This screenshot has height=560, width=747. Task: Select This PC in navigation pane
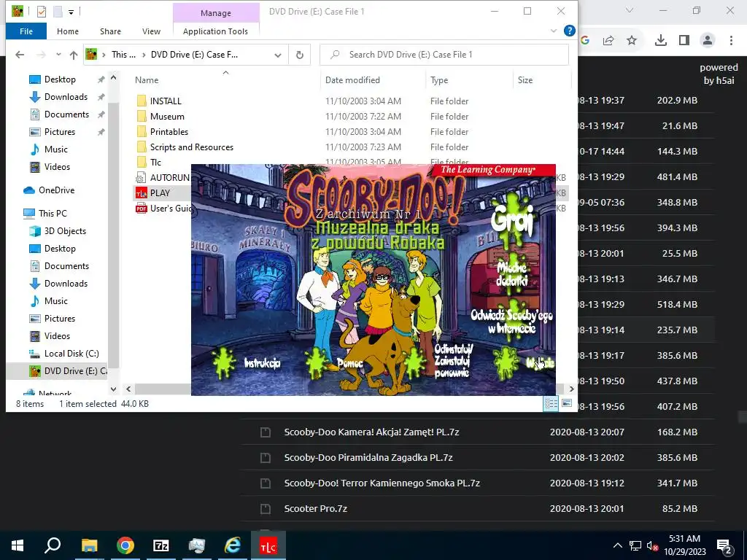[x=53, y=214]
